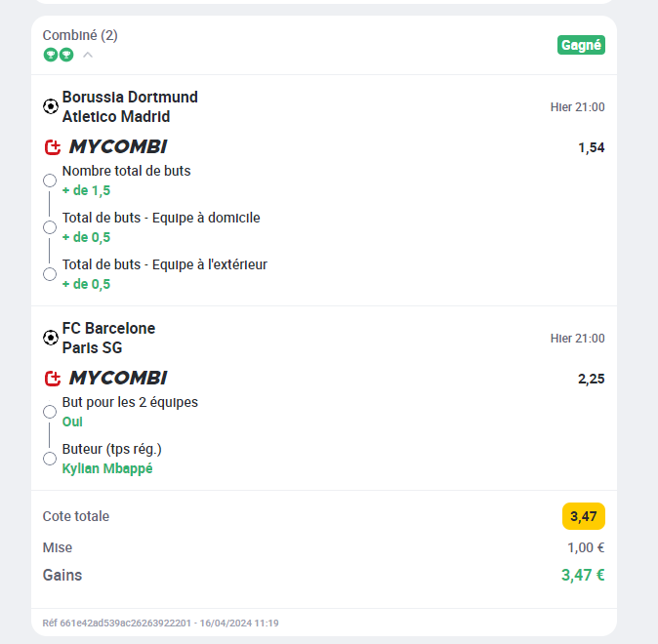Click the Kylian Mbappé scorer selection
This screenshot has width=658, height=644.
[x=107, y=468]
